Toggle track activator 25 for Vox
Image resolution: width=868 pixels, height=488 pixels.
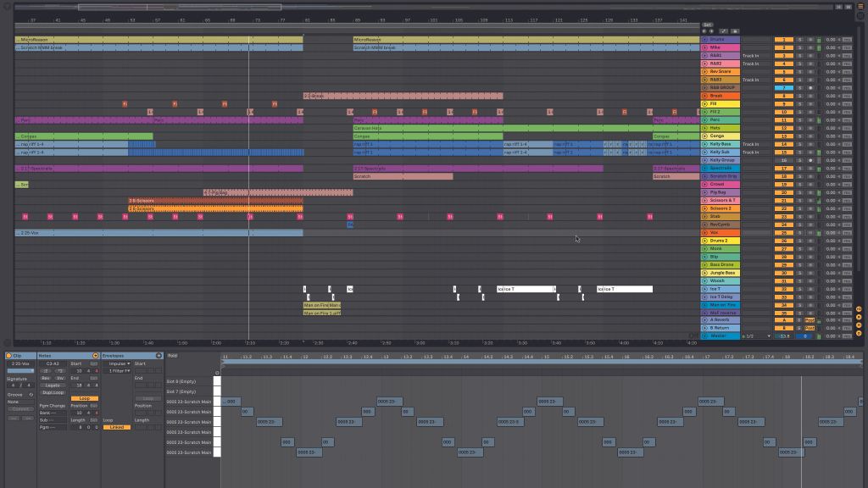point(784,232)
